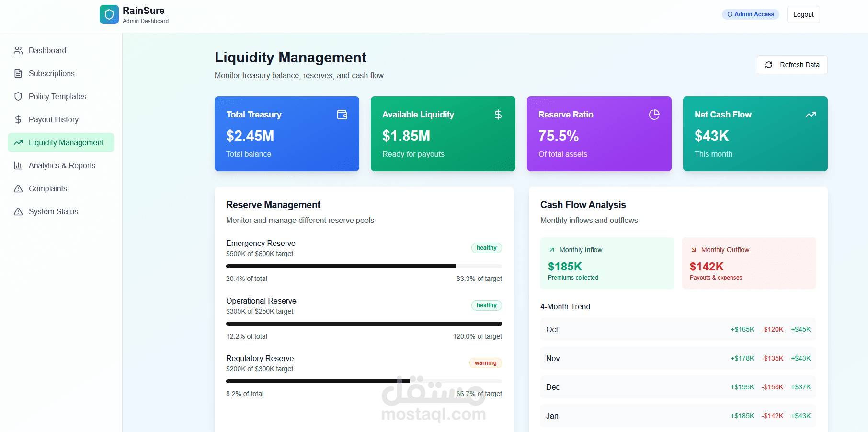Click the Logout button

(x=803, y=14)
